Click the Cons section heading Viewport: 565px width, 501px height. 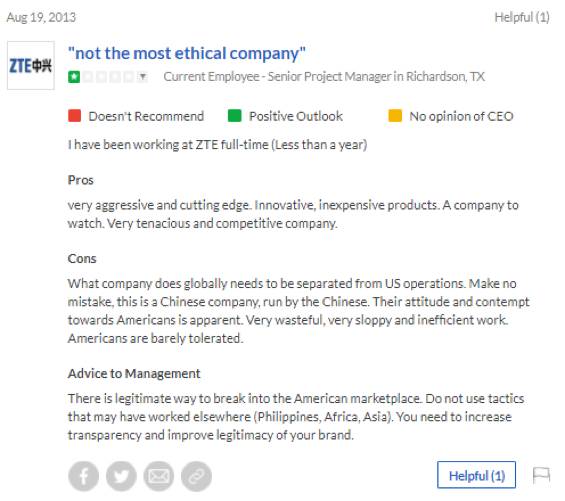click(x=82, y=258)
